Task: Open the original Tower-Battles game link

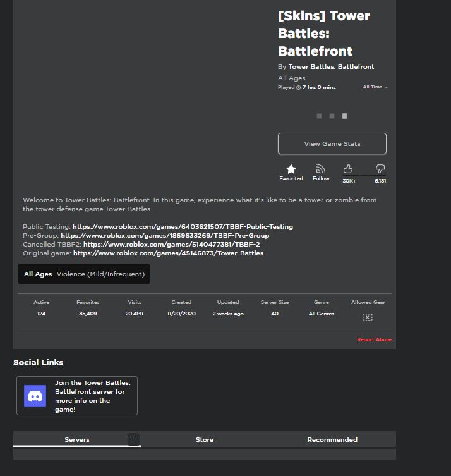Action: click(x=168, y=253)
